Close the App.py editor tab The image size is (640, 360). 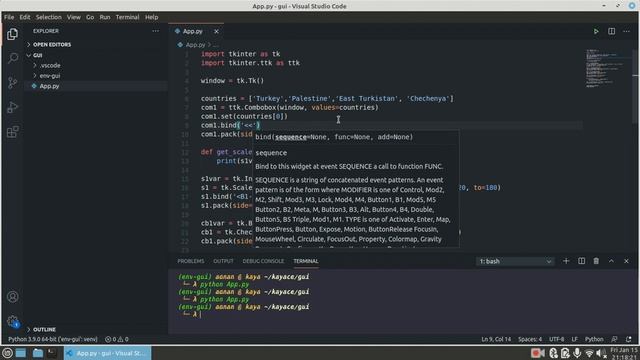click(216, 31)
